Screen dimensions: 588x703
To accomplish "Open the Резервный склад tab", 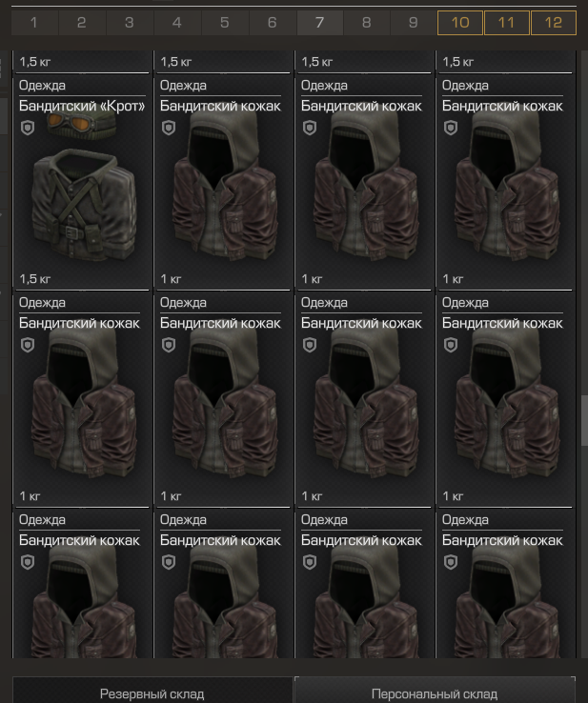I will pos(152,693).
